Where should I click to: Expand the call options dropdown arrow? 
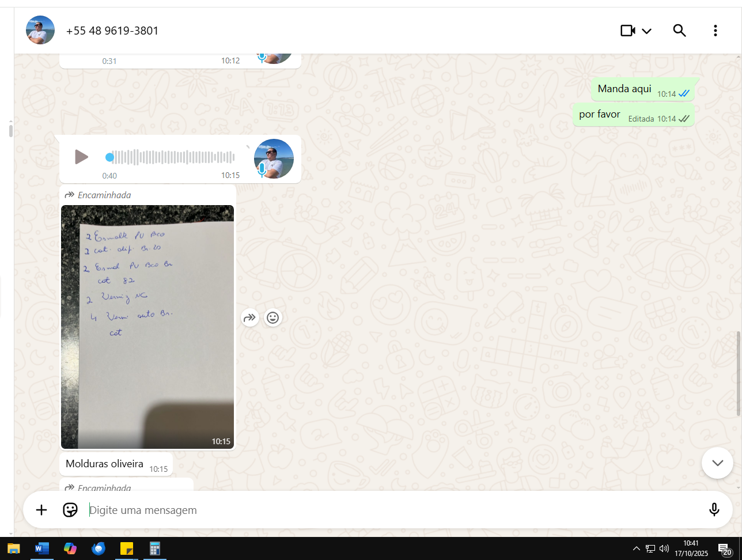coord(646,31)
